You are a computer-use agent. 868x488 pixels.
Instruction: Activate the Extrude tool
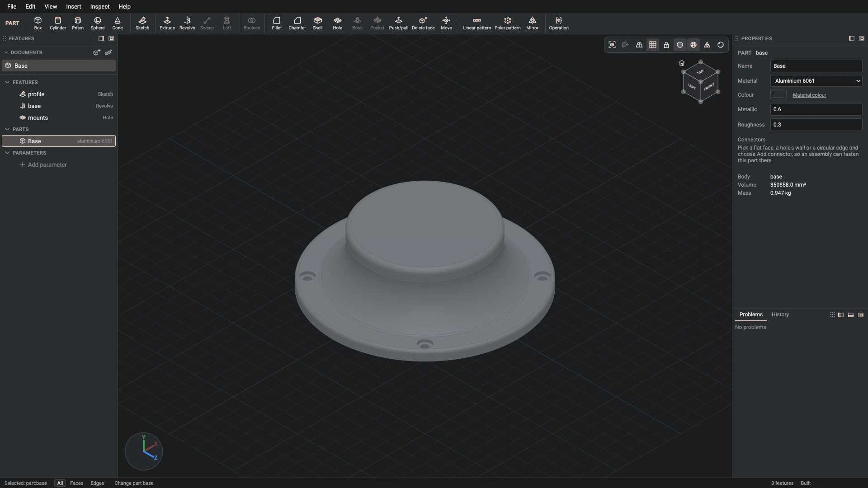point(167,23)
